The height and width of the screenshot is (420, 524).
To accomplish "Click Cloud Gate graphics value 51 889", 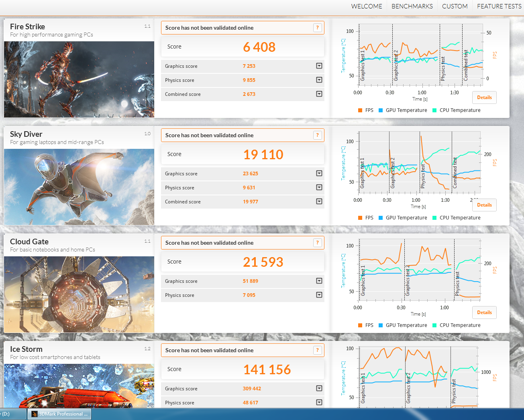I will point(251,281).
